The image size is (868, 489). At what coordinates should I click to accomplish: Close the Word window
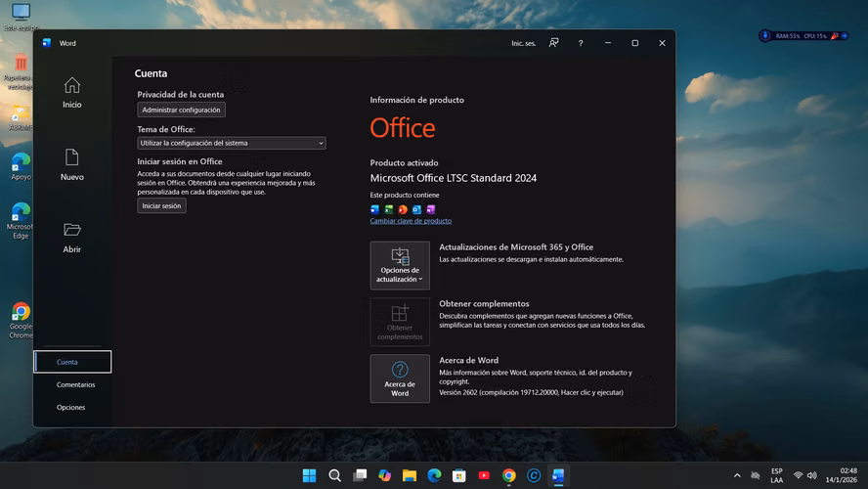pos(662,43)
